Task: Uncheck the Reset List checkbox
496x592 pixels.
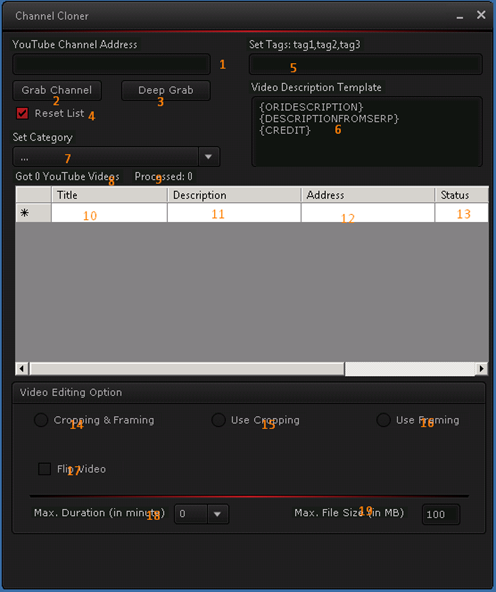Action: (x=22, y=113)
